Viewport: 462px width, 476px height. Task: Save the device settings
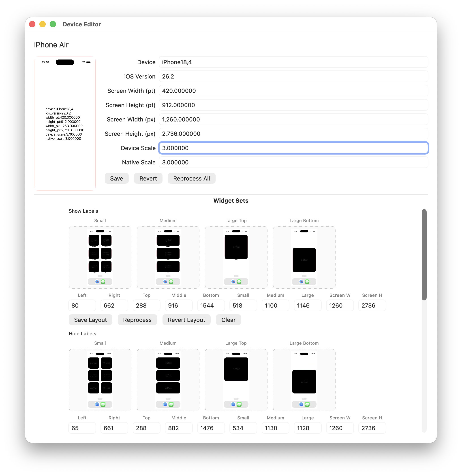click(x=116, y=178)
